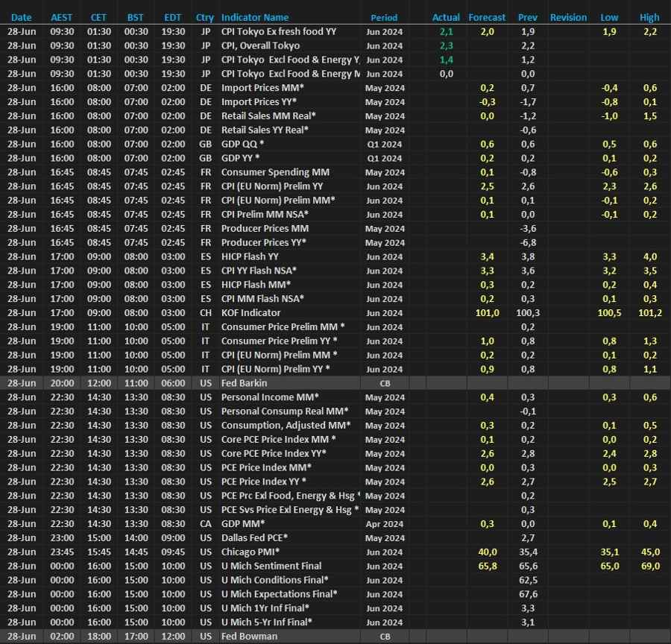The width and height of the screenshot is (671, 644).
Task: Click the KOF Indicator forecast 101,0
Action: [488, 313]
